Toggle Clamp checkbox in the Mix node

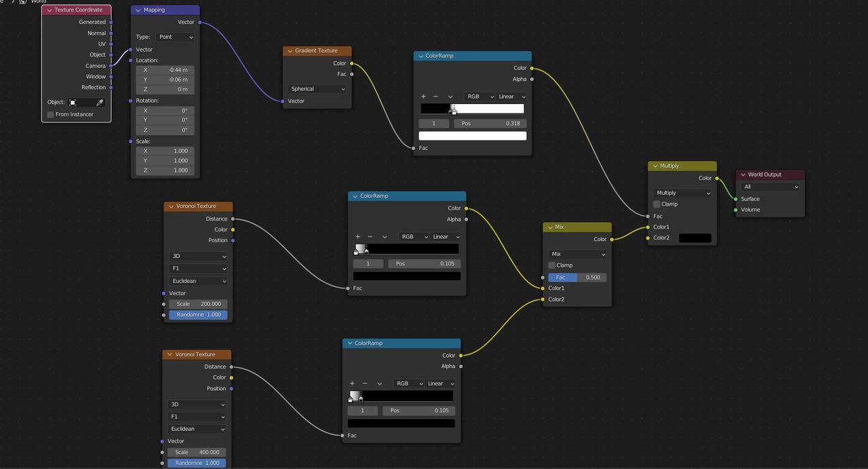(551, 265)
